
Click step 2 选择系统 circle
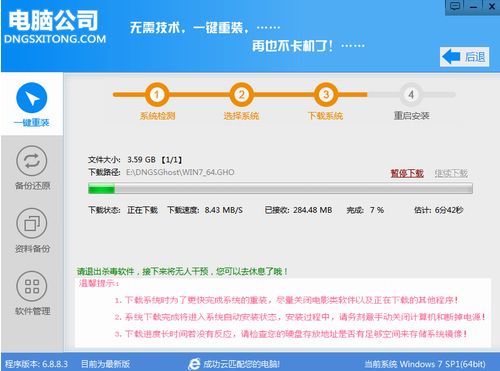click(x=241, y=95)
